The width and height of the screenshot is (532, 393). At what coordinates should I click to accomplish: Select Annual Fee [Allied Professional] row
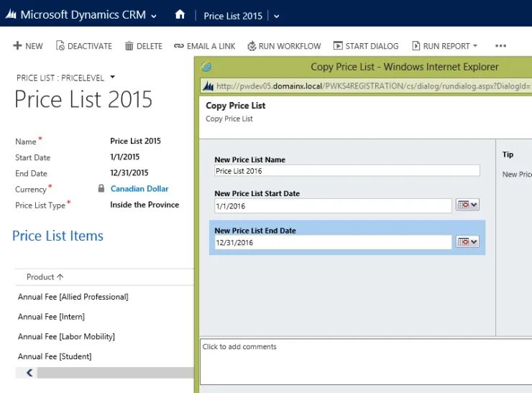coord(73,297)
